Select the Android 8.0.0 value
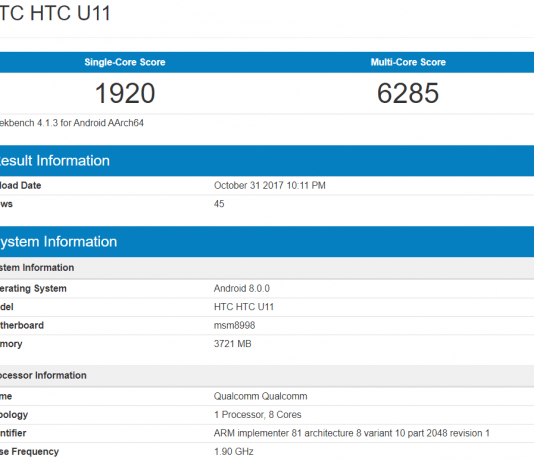This screenshot has height=462, width=534. point(241,289)
